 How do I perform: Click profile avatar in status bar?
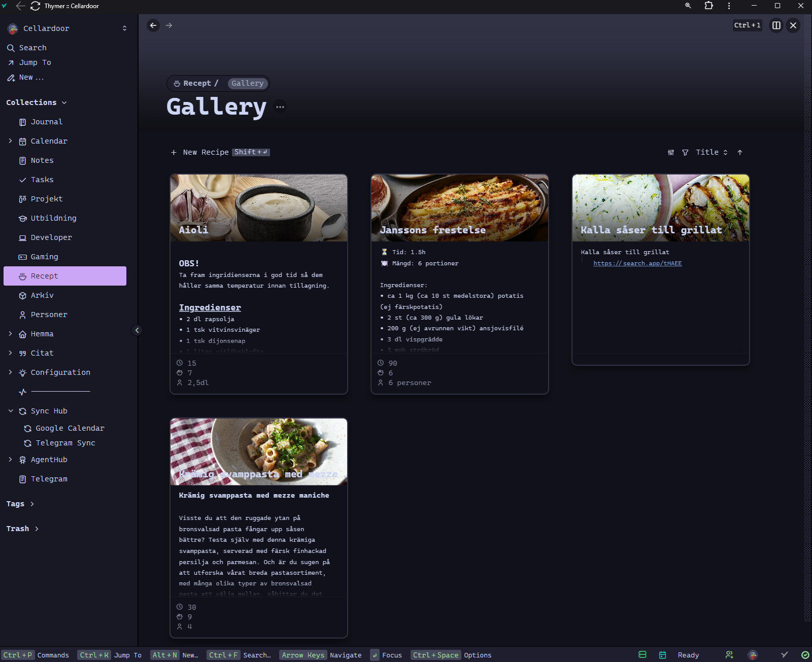click(x=753, y=655)
